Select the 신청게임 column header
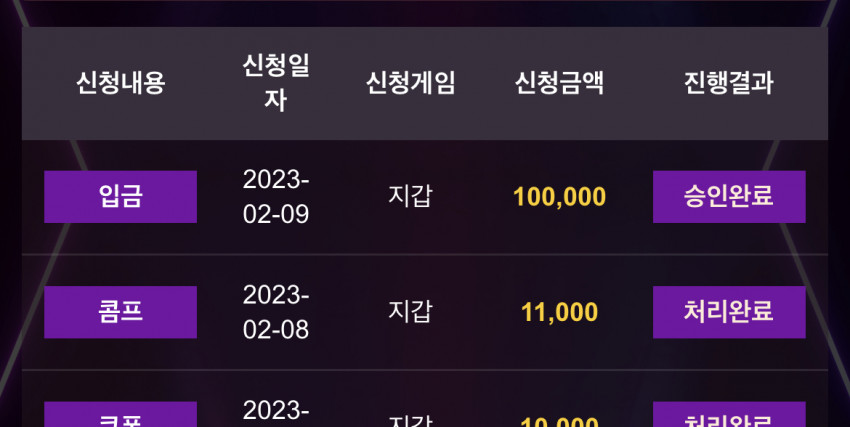Screen dimensions: 850x427 [x=410, y=83]
